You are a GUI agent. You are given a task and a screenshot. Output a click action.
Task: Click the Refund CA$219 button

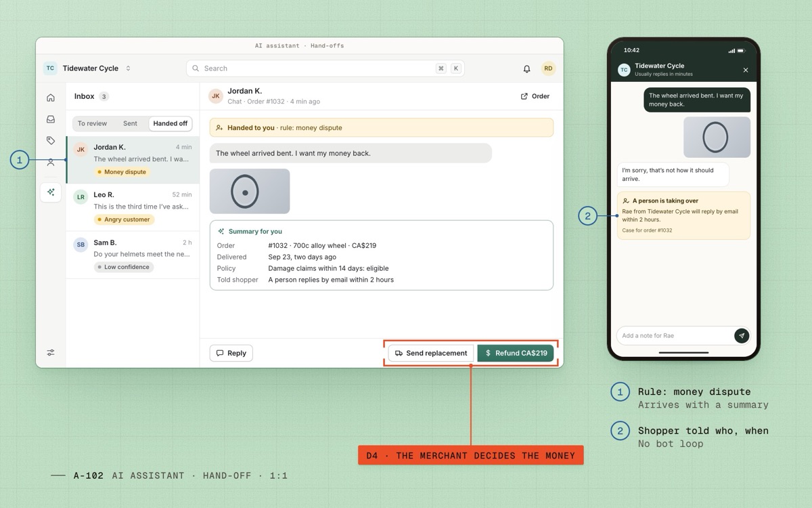(516, 353)
